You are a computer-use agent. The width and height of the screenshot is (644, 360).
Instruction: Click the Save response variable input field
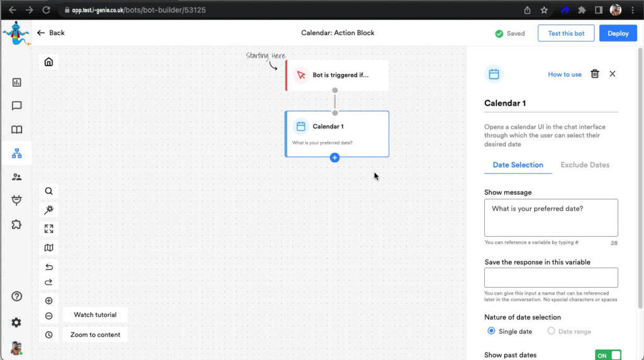pyautogui.click(x=551, y=278)
